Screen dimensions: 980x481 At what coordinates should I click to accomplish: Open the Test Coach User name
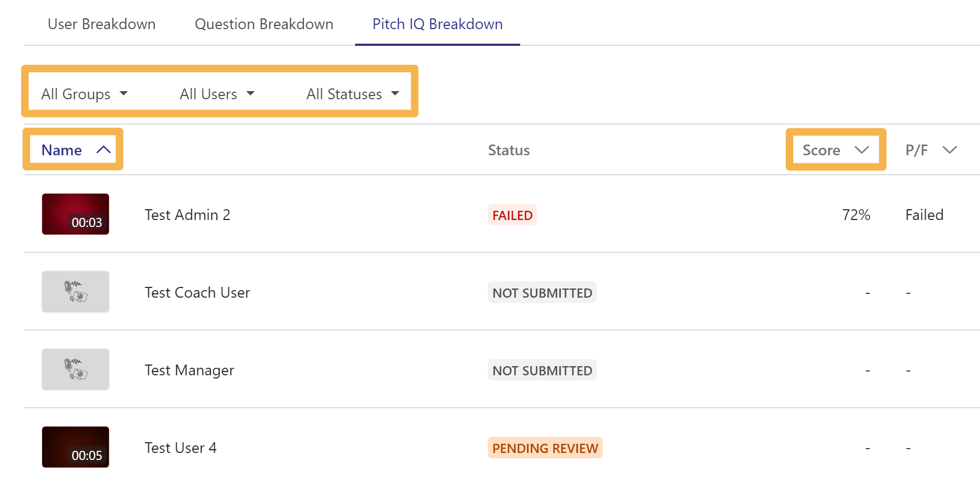[197, 292]
